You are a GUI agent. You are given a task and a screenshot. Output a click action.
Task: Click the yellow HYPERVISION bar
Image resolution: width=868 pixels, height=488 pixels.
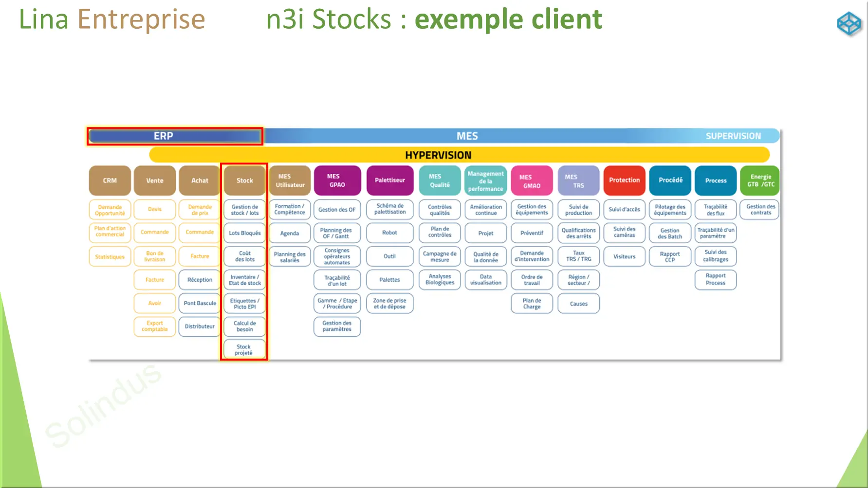pos(438,155)
